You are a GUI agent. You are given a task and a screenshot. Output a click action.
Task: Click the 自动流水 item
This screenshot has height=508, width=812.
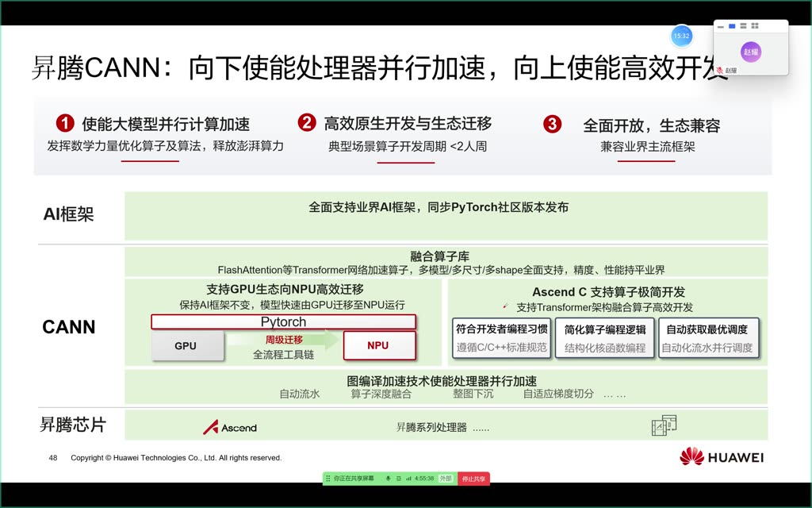(x=299, y=394)
